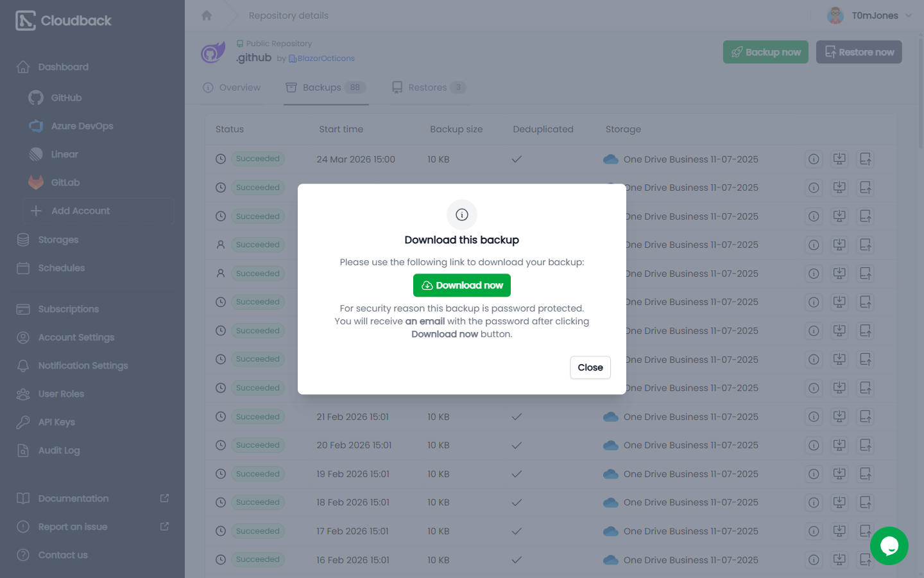This screenshot has width=924, height=578.
Task: Click the Backup size column header
Action: pyautogui.click(x=456, y=129)
